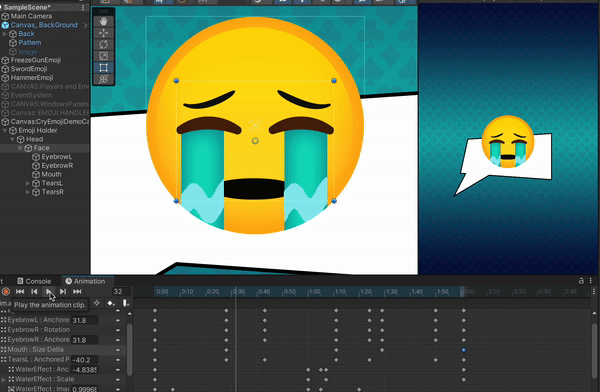Click the frame number field
600x392 pixels.
click(x=121, y=292)
